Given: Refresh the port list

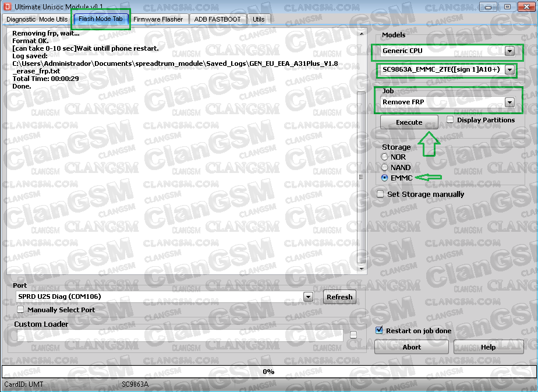Looking at the screenshot, I should (x=339, y=296).
